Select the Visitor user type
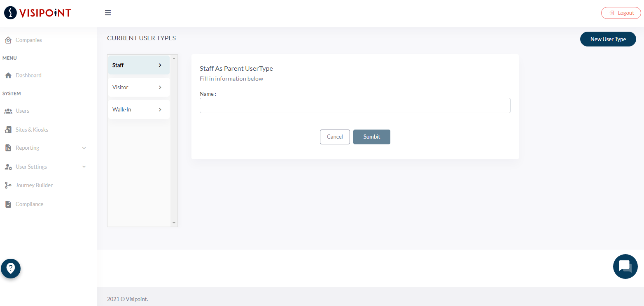 coord(139,87)
